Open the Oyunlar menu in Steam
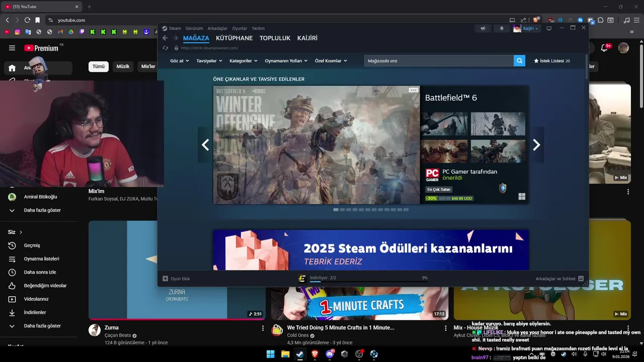 [x=239, y=29]
